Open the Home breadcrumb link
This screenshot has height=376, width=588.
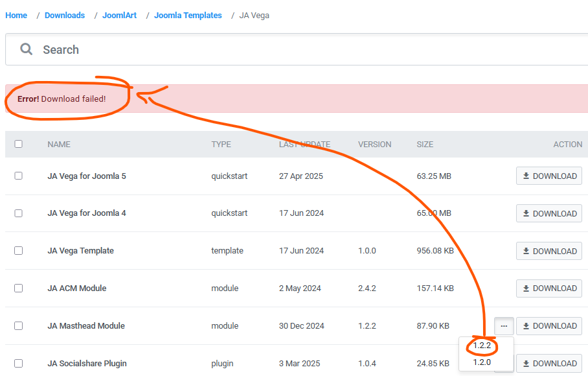tap(16, 16)
